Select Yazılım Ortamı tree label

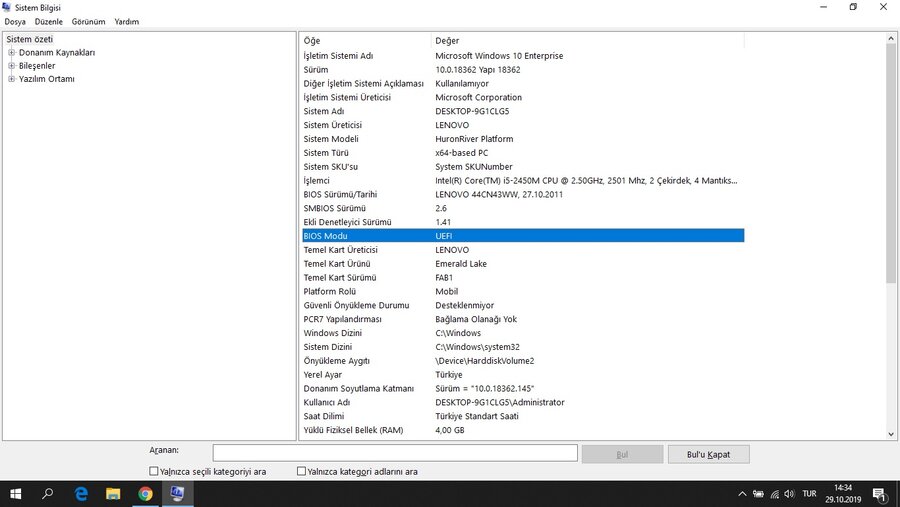(x=46, y=79)
